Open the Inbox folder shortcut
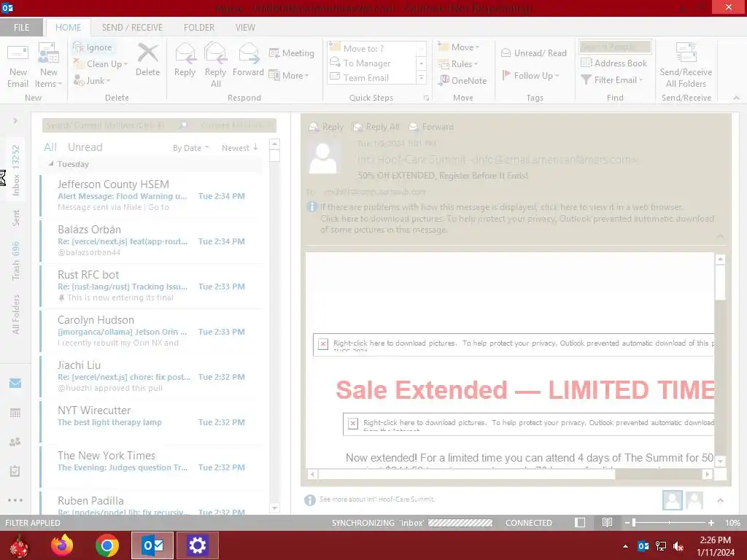This screenshot has width=747, height=560. pos(15,169)
